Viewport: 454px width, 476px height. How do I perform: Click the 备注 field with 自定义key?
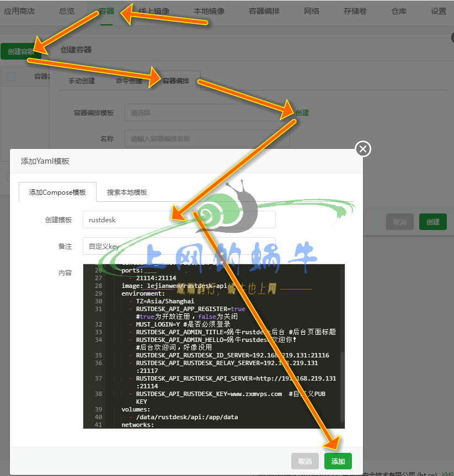(179, 246)
